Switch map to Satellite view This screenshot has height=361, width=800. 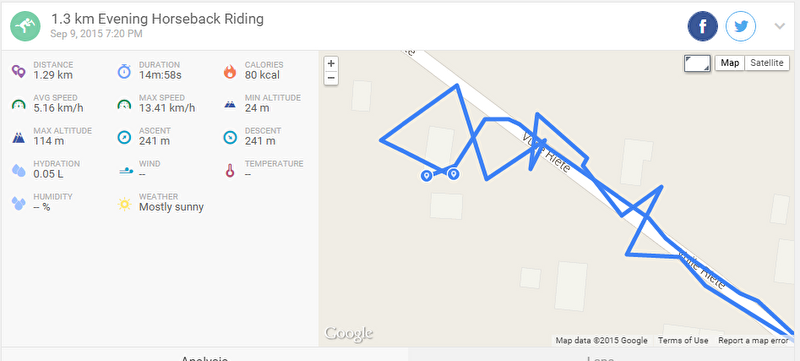click(x=767, y=63)
